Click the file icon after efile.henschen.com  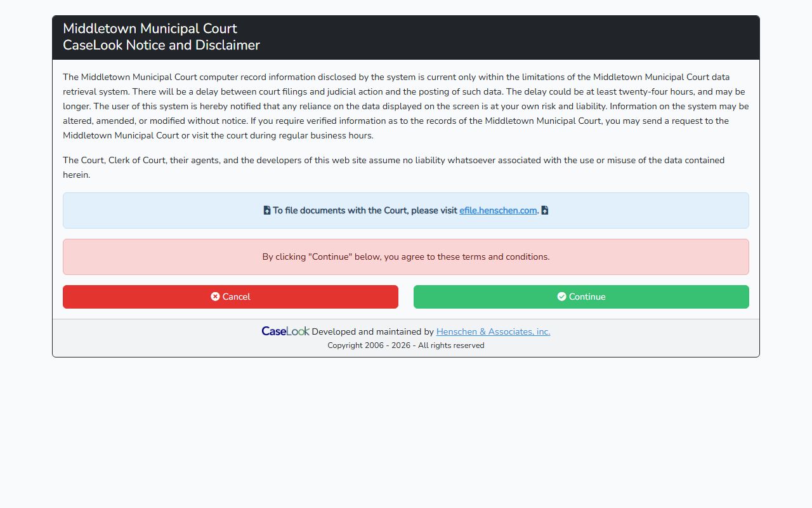tap(545, 210)
